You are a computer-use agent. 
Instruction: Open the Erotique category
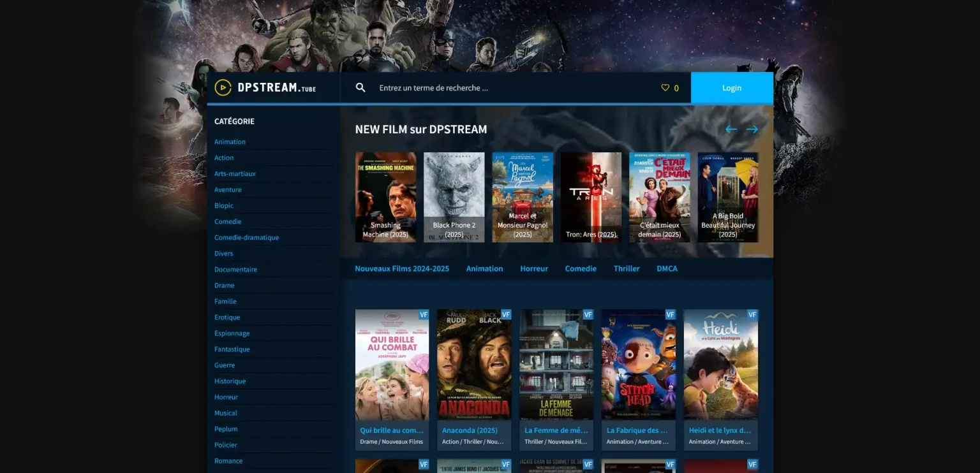coord(227,317)
